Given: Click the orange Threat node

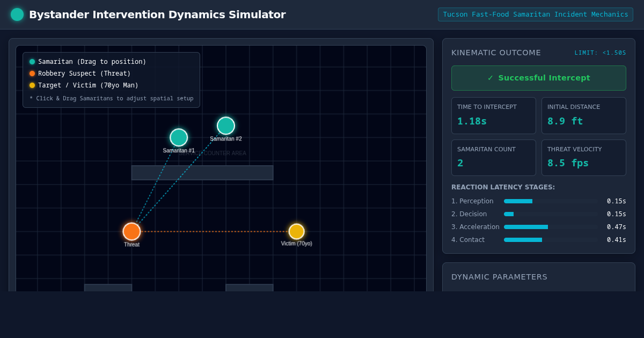Looking at the screenshot, I should tap(131, 231).
